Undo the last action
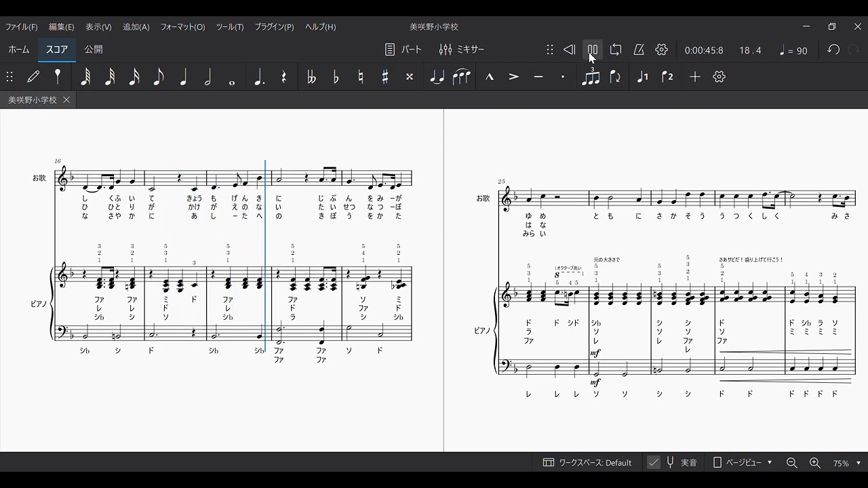868x488 pixels. click(x=833, y=49)
